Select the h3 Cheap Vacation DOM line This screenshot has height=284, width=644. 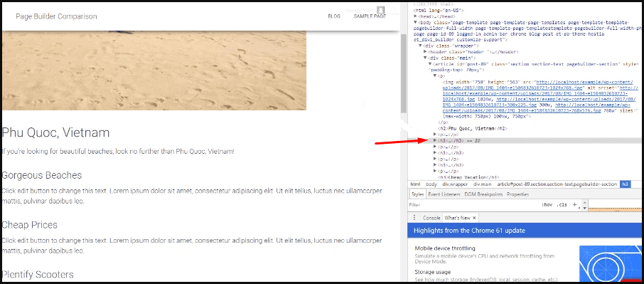point(468,177)
